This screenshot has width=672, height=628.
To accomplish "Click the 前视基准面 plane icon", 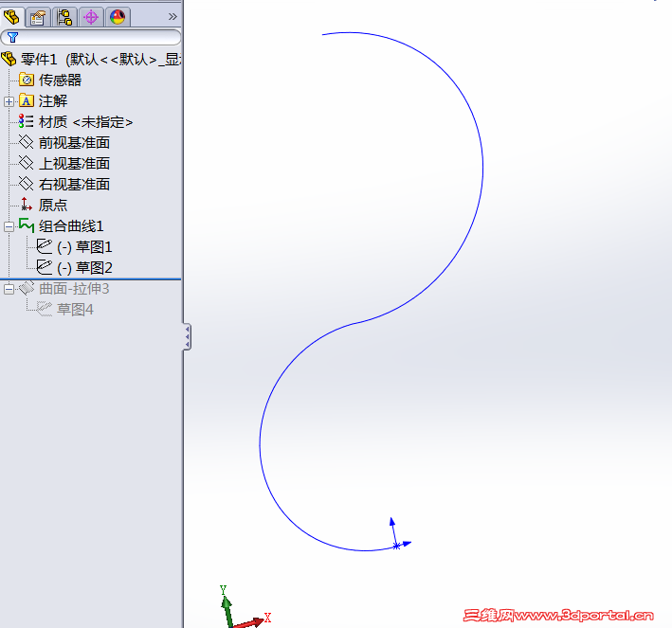I will pos(27,142).
